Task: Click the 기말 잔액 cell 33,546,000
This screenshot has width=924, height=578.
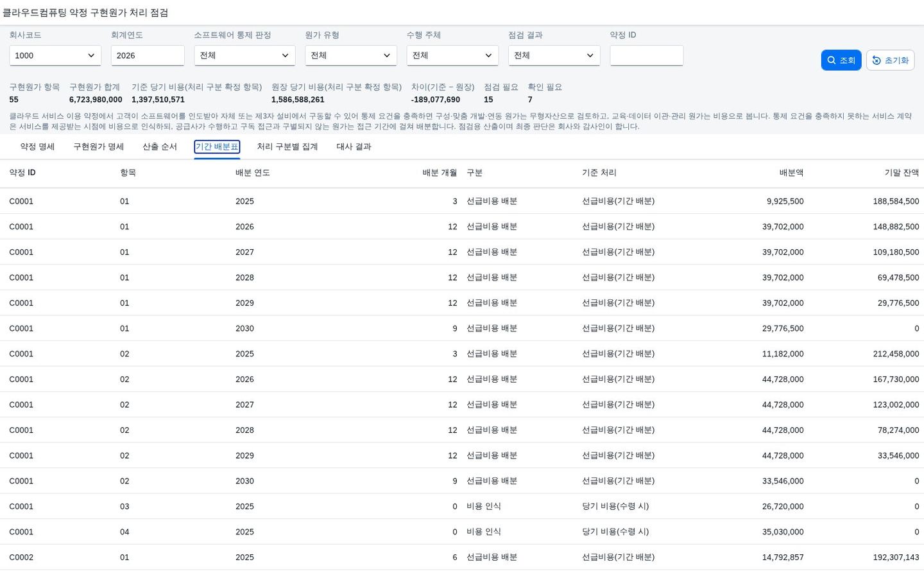Action: click(898, 455)
